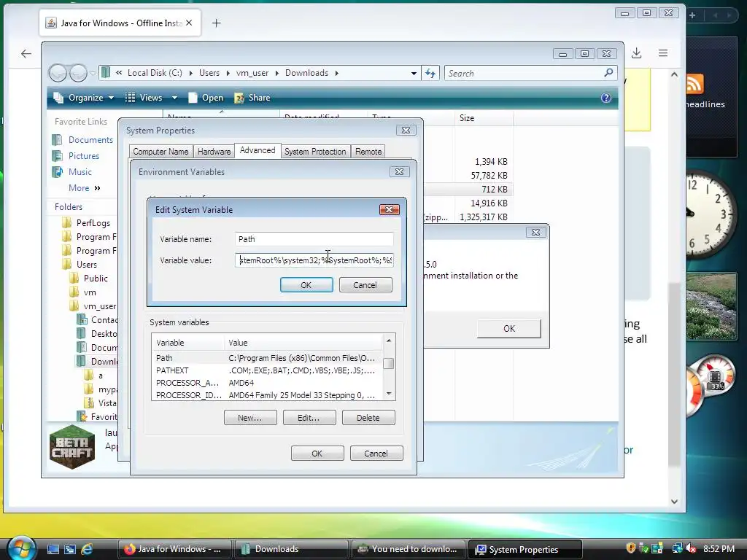Click Open in the Explorer toolbar
Screen dimensions: 747x560
206,98
